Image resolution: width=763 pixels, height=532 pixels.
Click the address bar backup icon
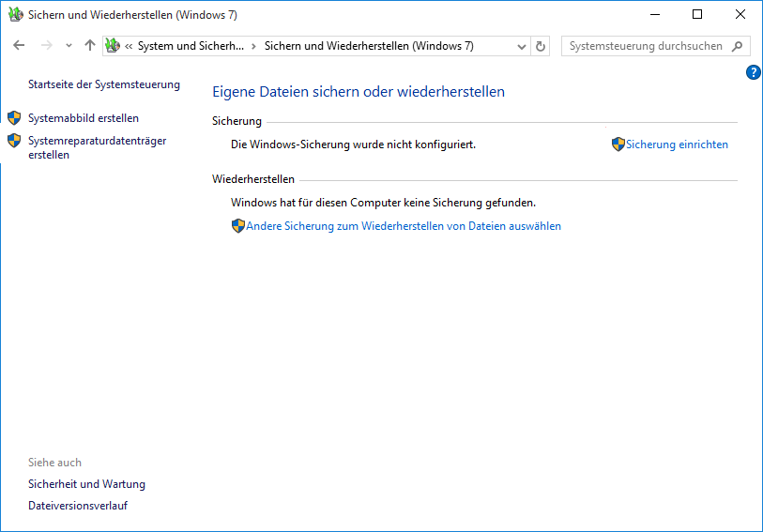[x=113, y=46]
